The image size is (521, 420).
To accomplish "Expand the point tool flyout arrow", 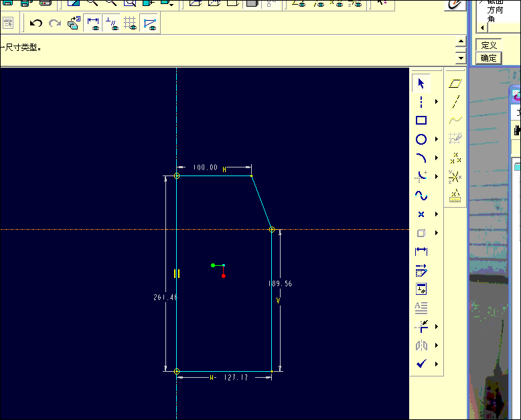I will (x=437, y=214).
